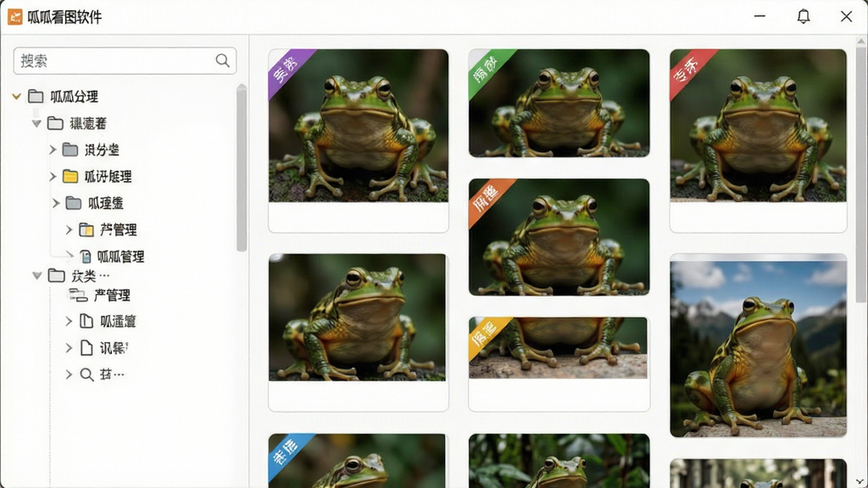Click the gallery scrollbar's down arrow
This screenshot has height=488, width=868.
pyautogui.click(x=861, y=482)
